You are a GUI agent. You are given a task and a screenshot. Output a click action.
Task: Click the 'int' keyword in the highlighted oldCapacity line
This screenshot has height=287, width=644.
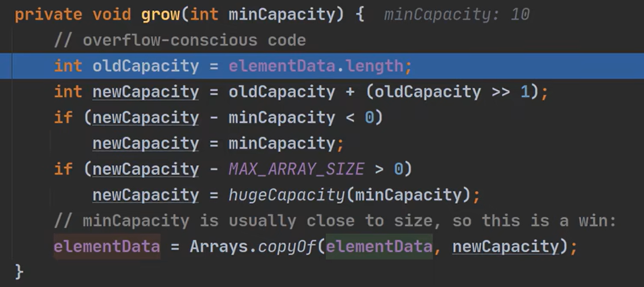click(68, 66)
